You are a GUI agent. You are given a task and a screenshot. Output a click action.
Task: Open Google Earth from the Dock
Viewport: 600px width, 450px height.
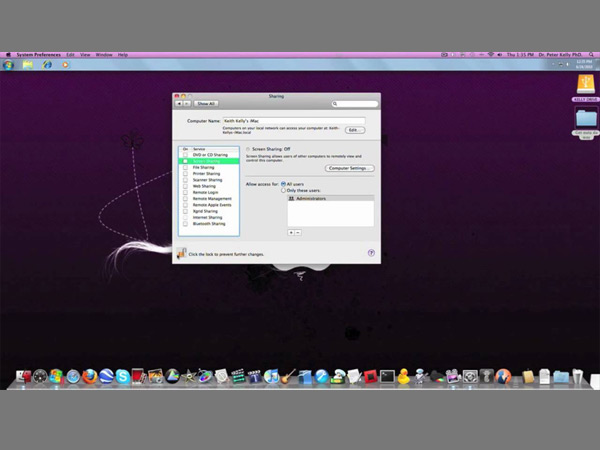pyautogui.click(x=106, y=377)
